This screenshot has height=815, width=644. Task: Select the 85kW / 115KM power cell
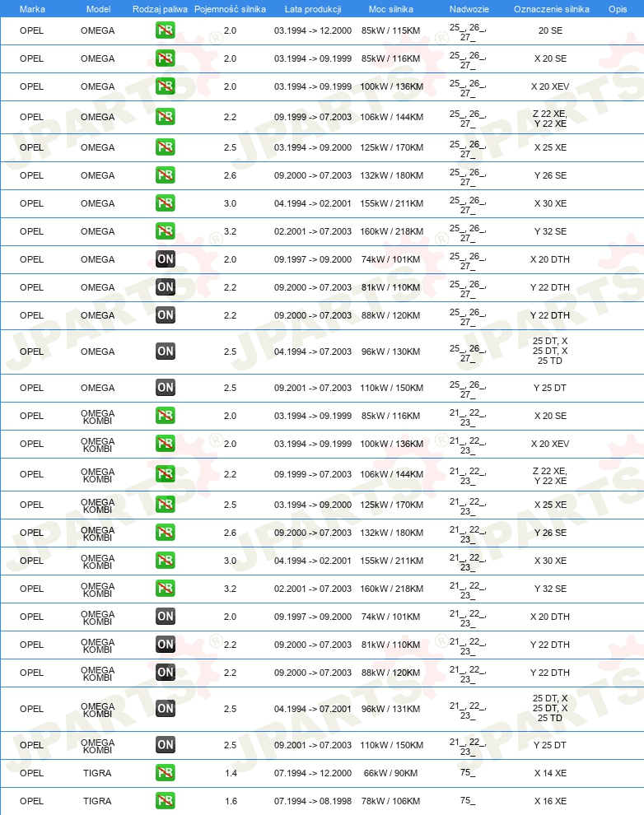pyautogui.click(x=391, y=30)
